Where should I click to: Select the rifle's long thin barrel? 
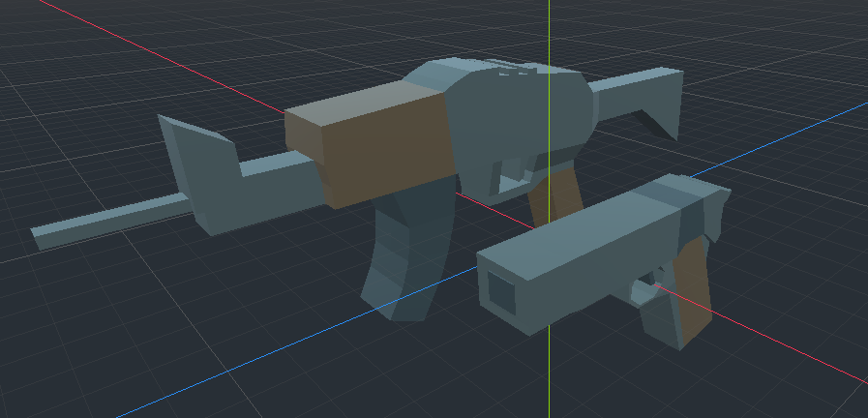click(110, 219)
